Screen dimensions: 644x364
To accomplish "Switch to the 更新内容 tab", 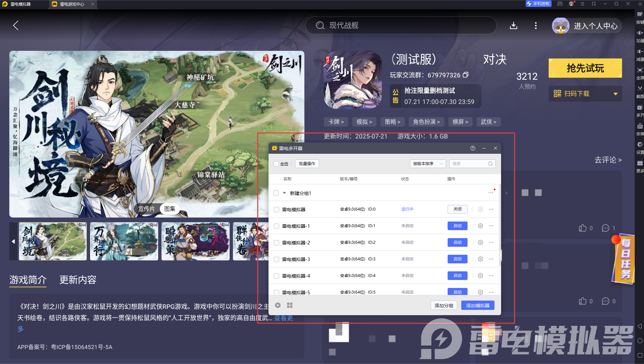I will pos(78,280).
